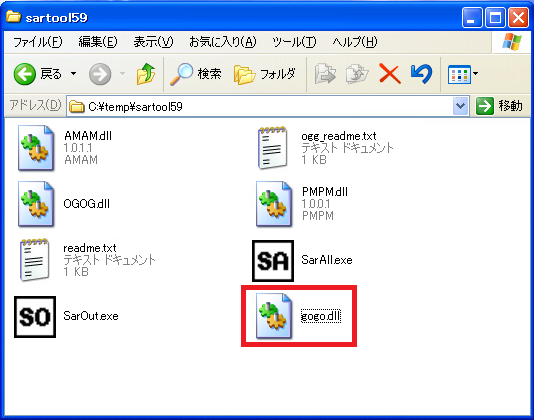The image size is (534, 420).
Task: Click the Move To folder toolbar icon
Action: (325, 74)
